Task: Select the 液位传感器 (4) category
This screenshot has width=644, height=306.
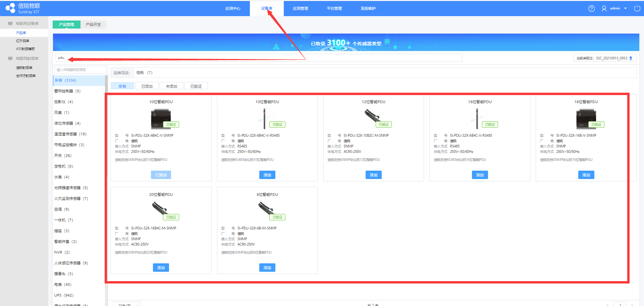Action: pyautogui.click(x=79, y=124)
